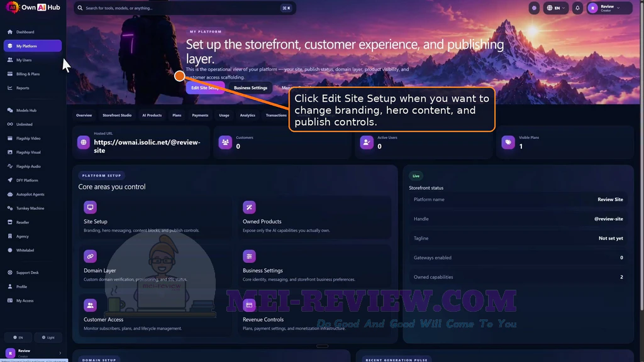Open the My Access sidebar icon
The image size is (644, 362).
tap(10, 300)
